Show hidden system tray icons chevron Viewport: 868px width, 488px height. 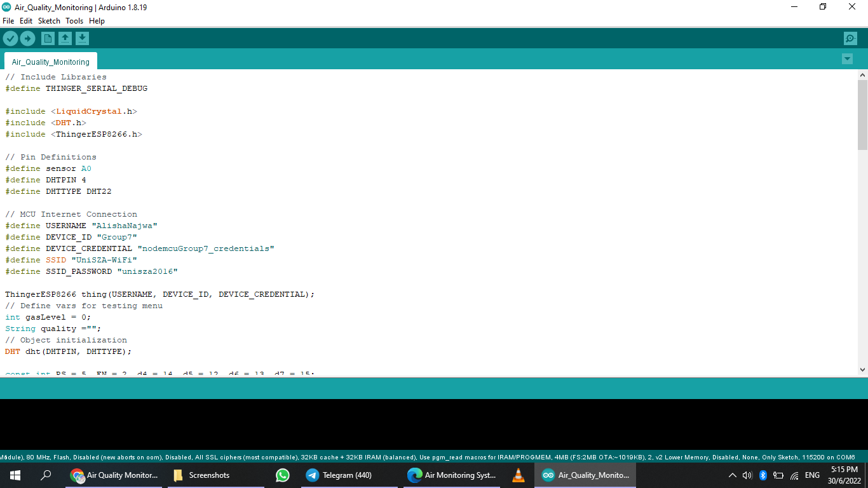tap(732, 475)
